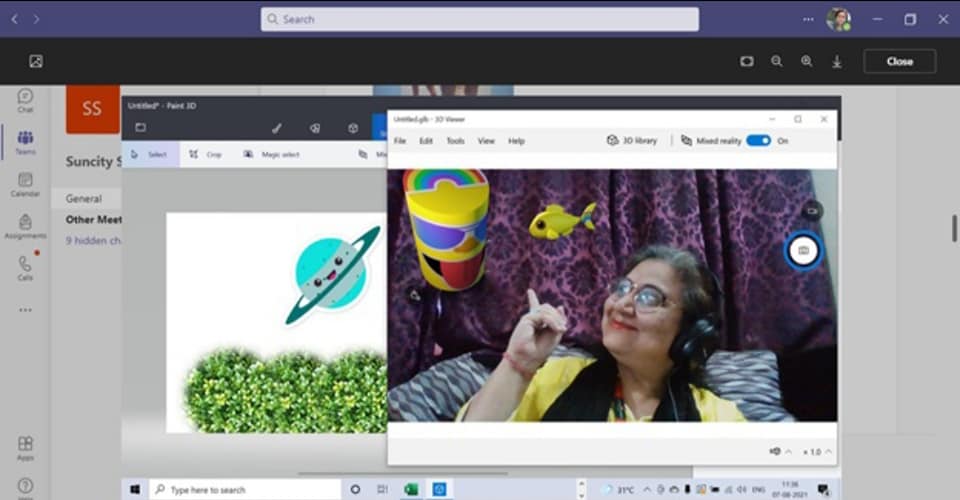This screenshot has width=960, height=500.
Task: Download the previewed image
Action: [837, 62]
